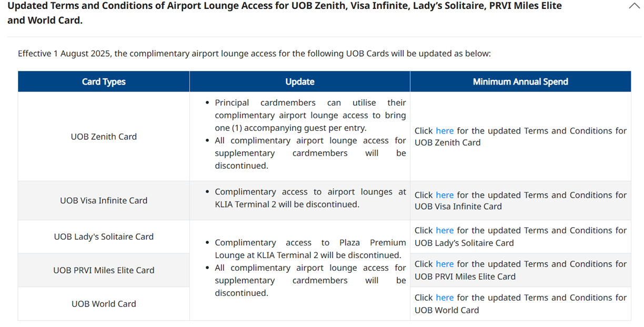This screenshot has width=644, height=327.
Task: Collapse the Airport Lounge Access section chevron
Action: (x=634, y=6)
